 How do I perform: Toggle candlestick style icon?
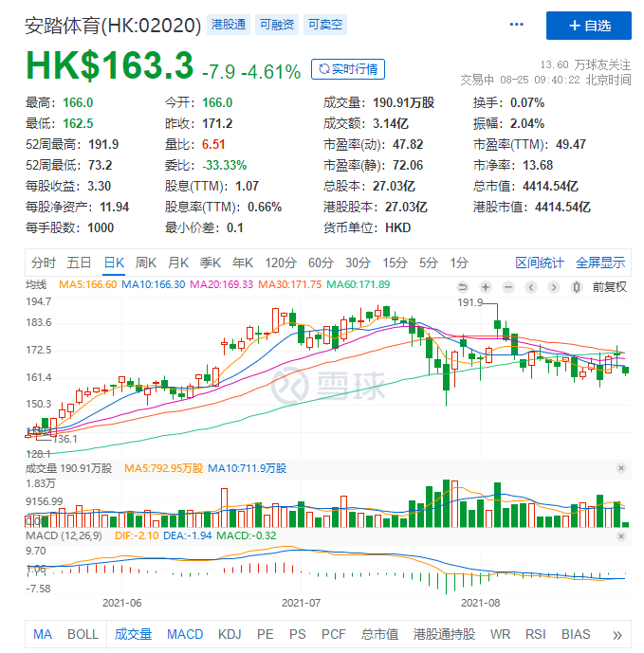pos(577,287)
